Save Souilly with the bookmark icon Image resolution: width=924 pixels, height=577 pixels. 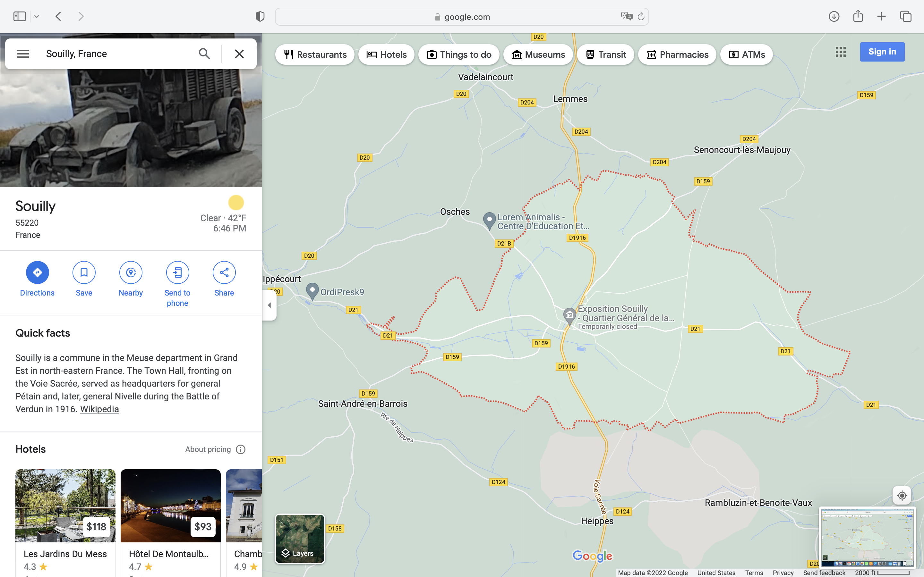coord(84,272)
